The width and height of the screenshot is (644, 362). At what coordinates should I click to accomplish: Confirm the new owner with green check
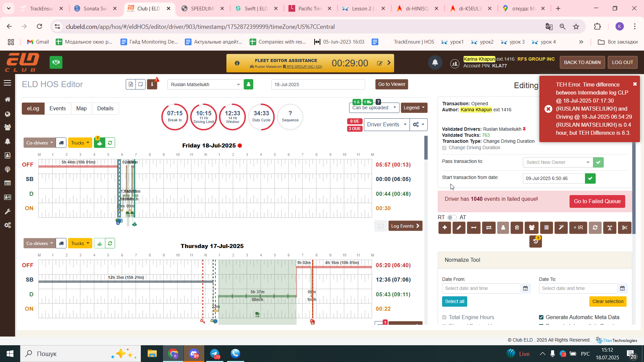[x=598, y=163]
